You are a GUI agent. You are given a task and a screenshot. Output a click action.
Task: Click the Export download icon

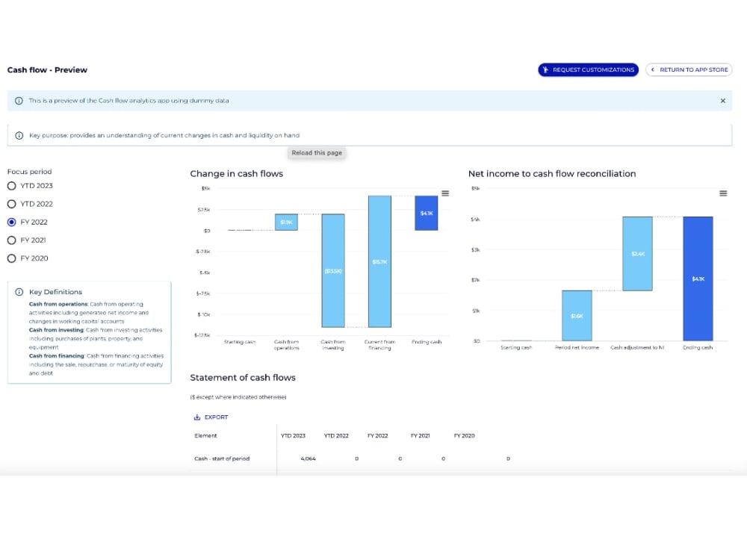[x=197, y=417]
